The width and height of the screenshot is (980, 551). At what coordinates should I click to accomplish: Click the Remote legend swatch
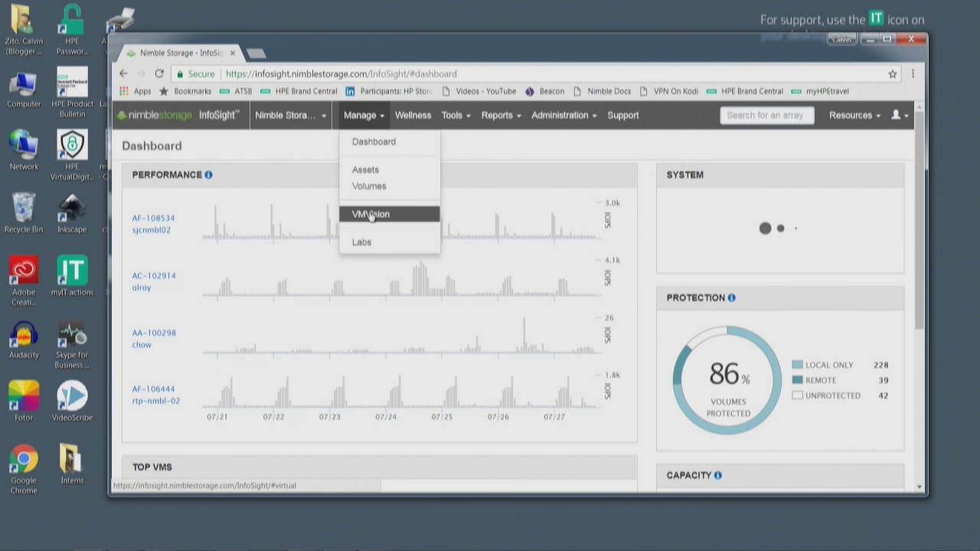pyautogui.click(x=797, y=380)
